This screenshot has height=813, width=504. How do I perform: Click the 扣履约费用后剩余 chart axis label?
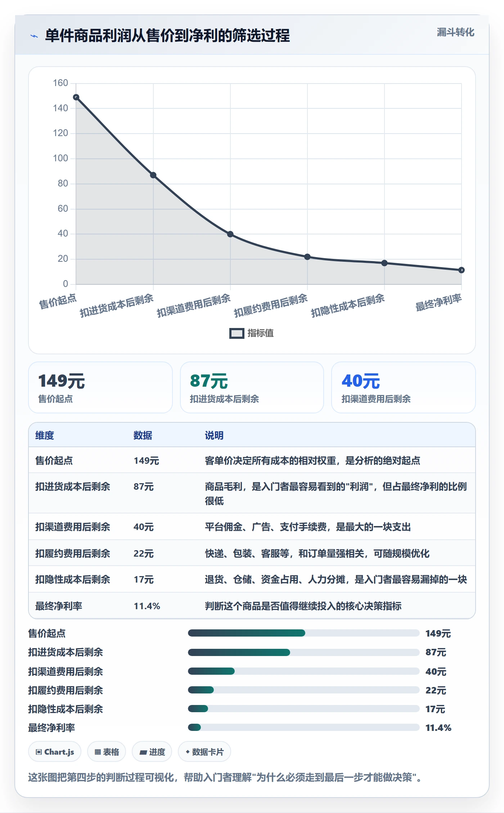click(271, 305)
